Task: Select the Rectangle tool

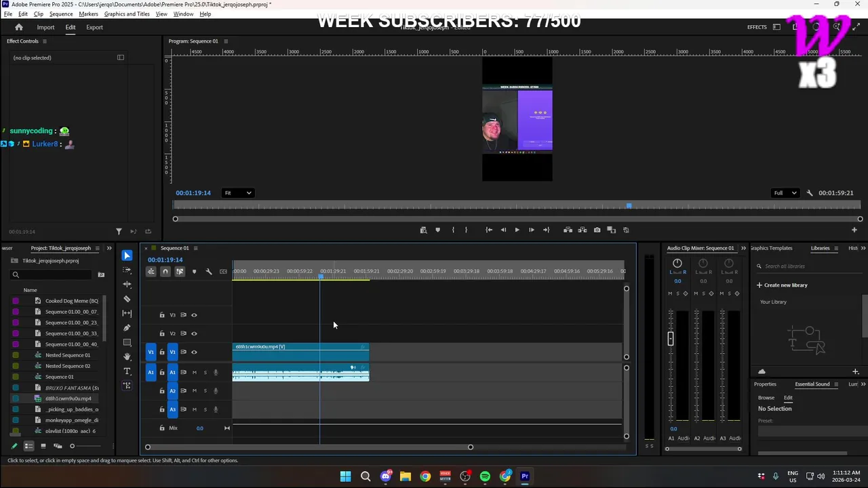Action: (127, 342)
